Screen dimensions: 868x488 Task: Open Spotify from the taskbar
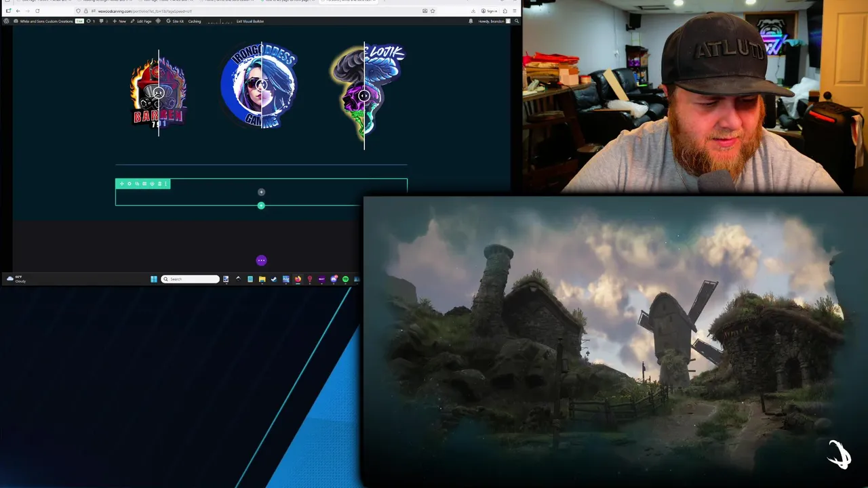point(345,279)
